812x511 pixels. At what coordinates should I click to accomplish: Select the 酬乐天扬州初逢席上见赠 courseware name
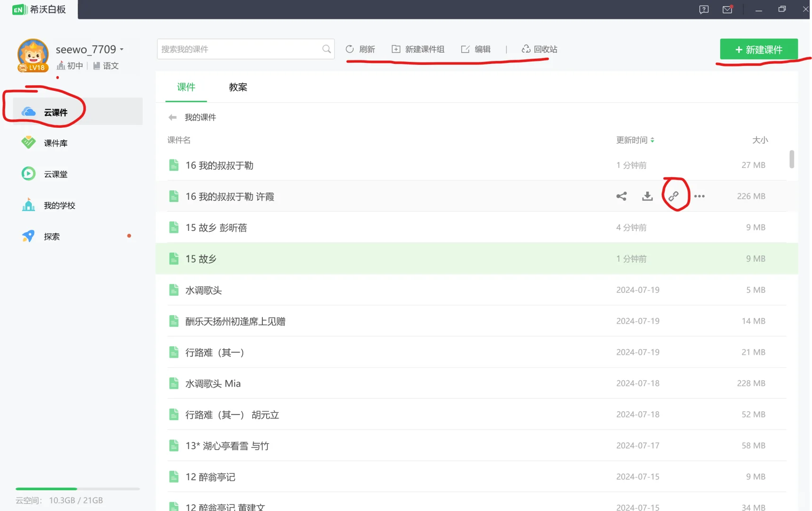pyautogui.click(x=235, y=321)
